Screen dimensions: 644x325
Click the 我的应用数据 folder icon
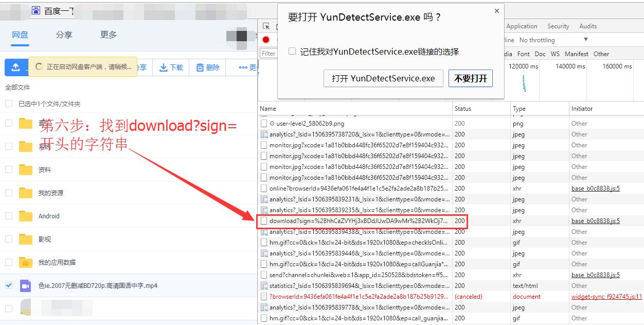click(26, 262)
